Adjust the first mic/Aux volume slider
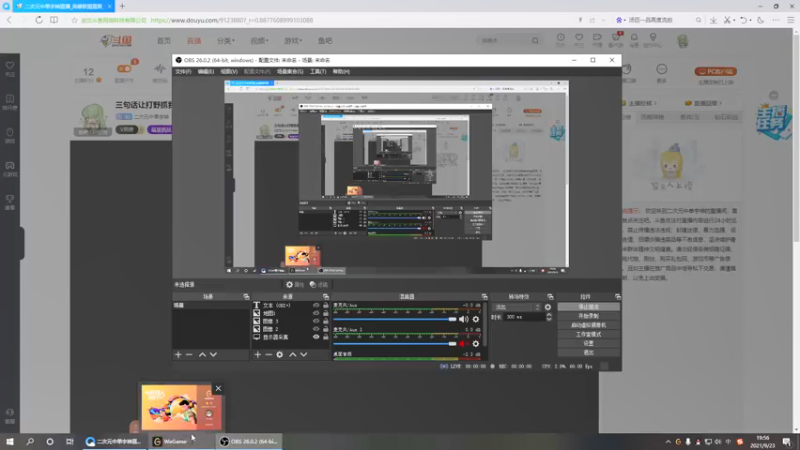 (395, 319)
